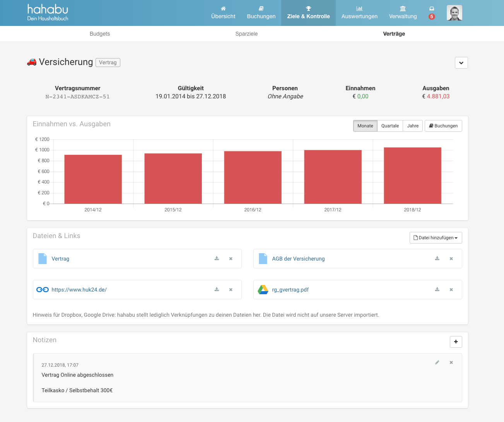Open the user profile avatar menu
This screenshot has height=422, width=504.
[x=454, y=13]
